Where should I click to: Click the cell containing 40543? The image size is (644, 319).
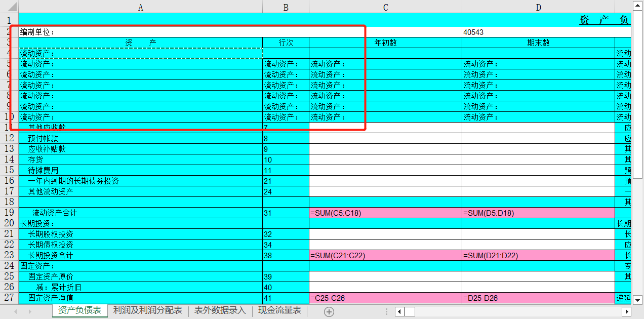(x=487, y=32)
